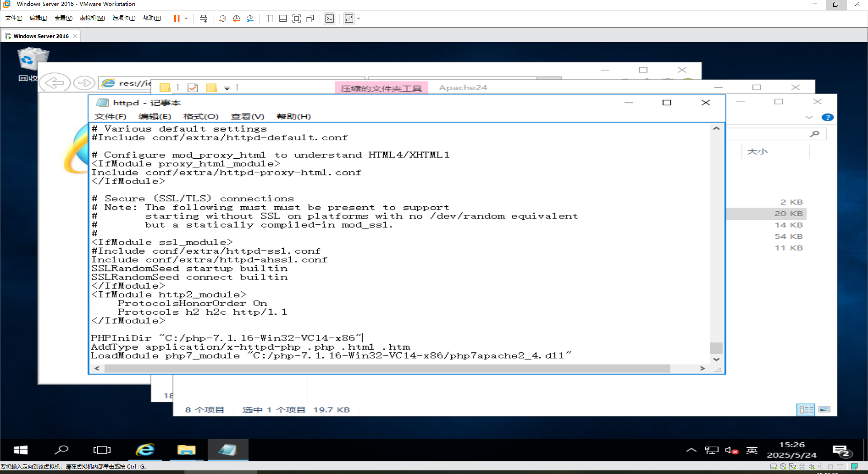Click the Notepad scroll up arrow

716,128
